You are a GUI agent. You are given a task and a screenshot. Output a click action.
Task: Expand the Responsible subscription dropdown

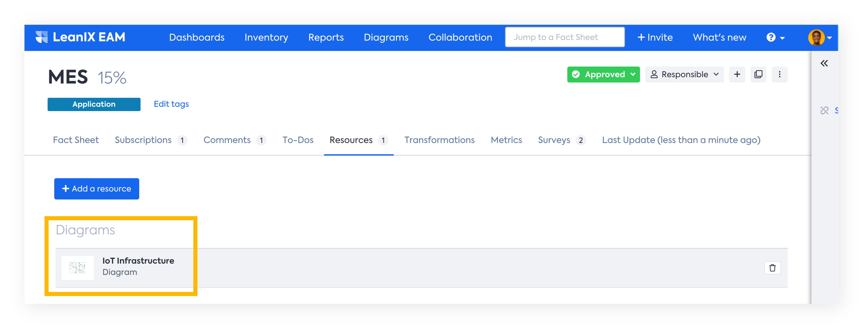pyautogui.click(x=684, y=74)
